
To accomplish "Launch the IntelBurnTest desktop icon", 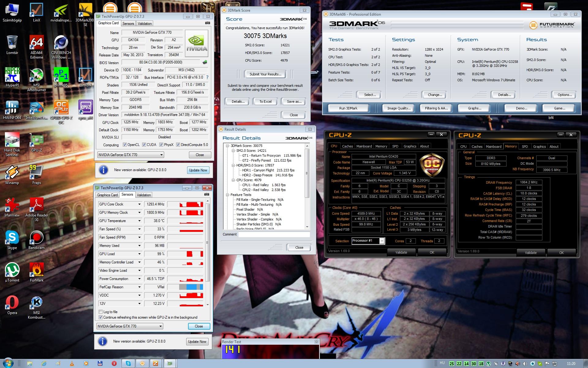I will coord(36,110).
